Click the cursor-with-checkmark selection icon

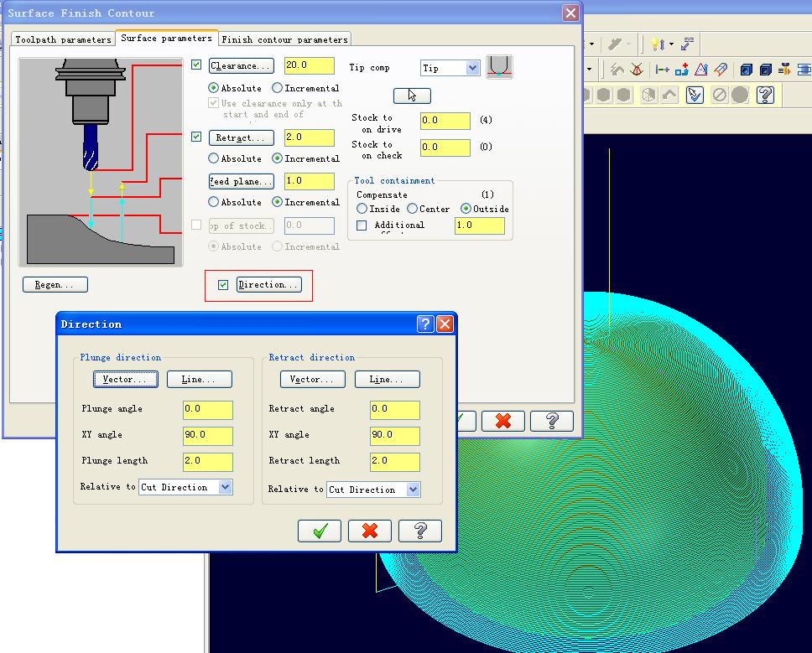point(695,96)
